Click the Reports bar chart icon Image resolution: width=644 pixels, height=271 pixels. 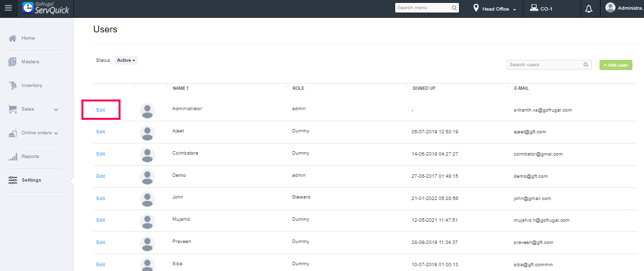coord(13,157)
